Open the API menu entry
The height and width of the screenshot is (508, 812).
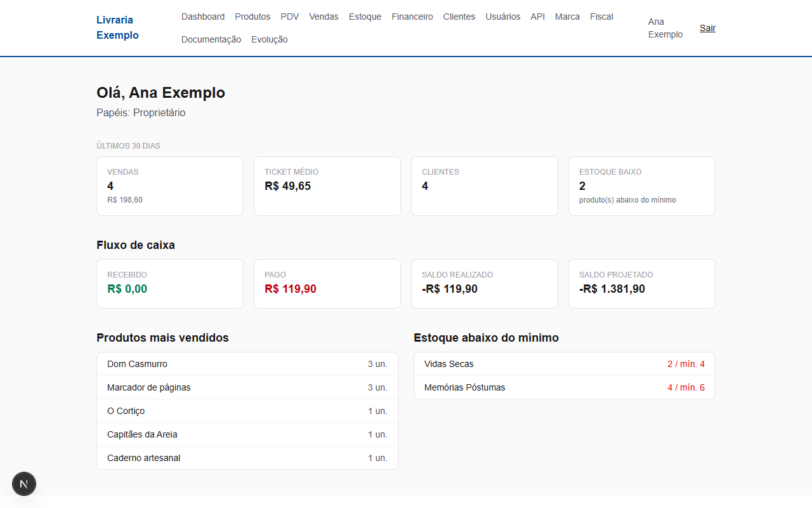[538, 17]
